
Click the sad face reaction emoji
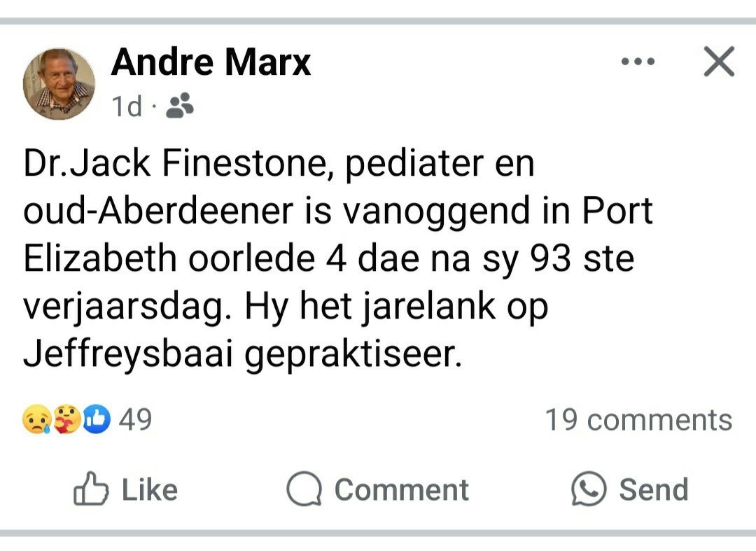pyautogui.click(x=36, y=420)
